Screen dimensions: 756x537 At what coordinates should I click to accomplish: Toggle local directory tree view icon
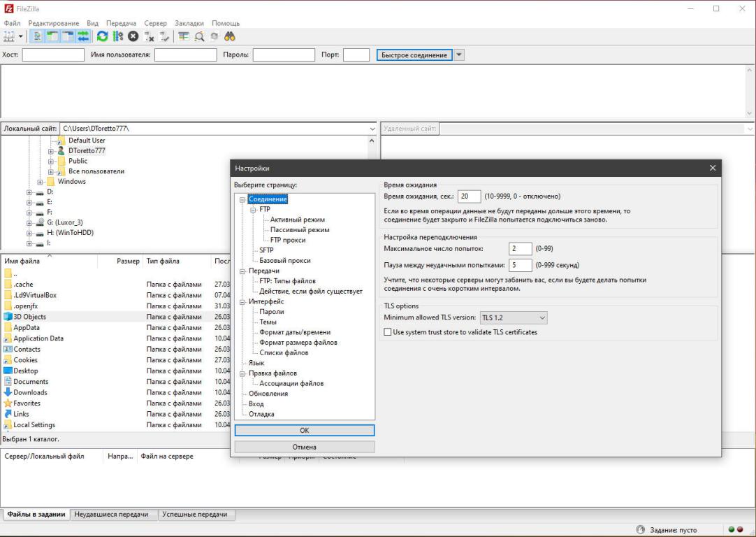click(52, 36)
